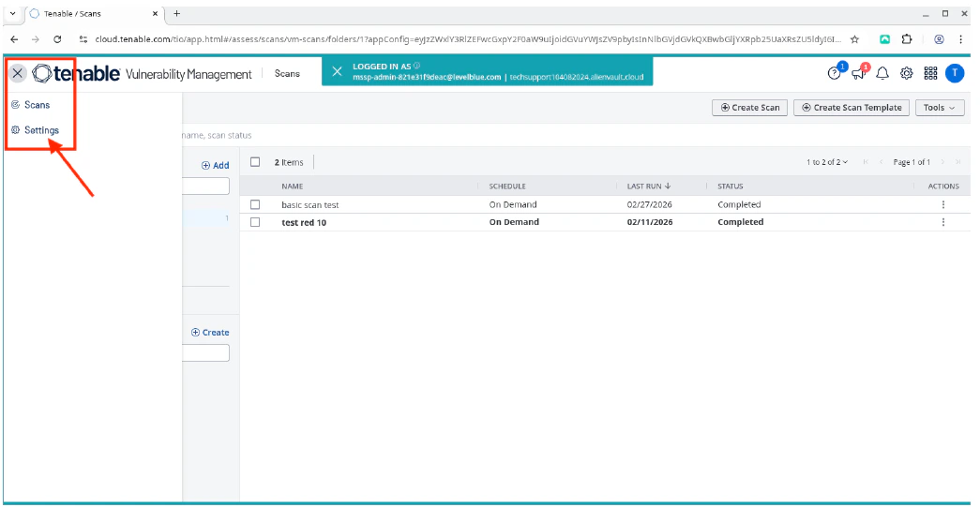
Task: Click the logged-in email in the banner
Action: (427, 78)
